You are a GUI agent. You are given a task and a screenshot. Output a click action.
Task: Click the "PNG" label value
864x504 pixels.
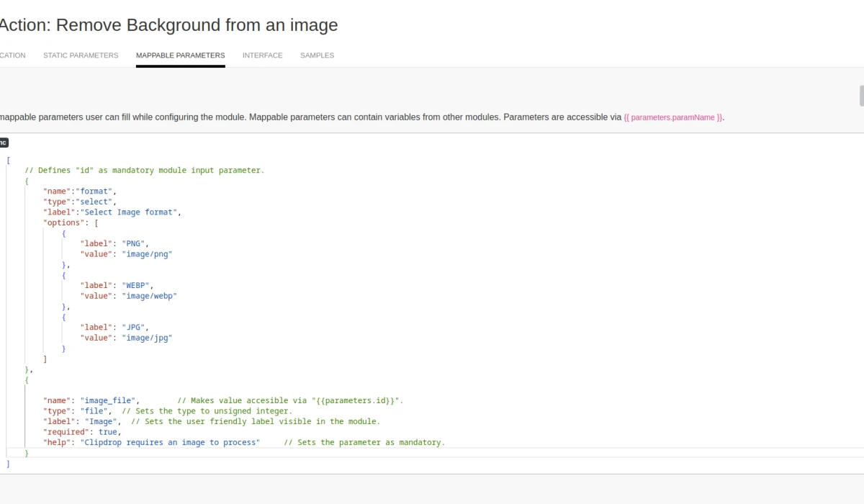tap(134, 243)
